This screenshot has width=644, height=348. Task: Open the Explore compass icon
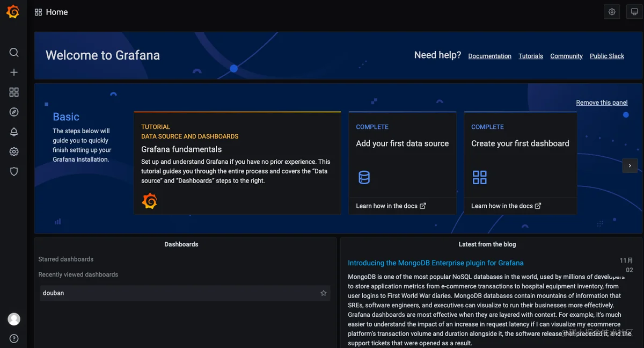pyautogui.click(x=14, y=112)
